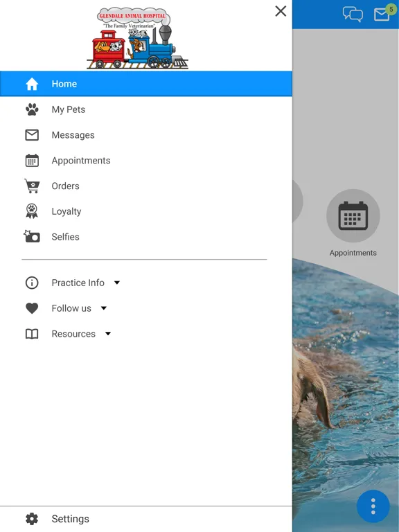Open the chat bubbles icon in header

(353, 15)
